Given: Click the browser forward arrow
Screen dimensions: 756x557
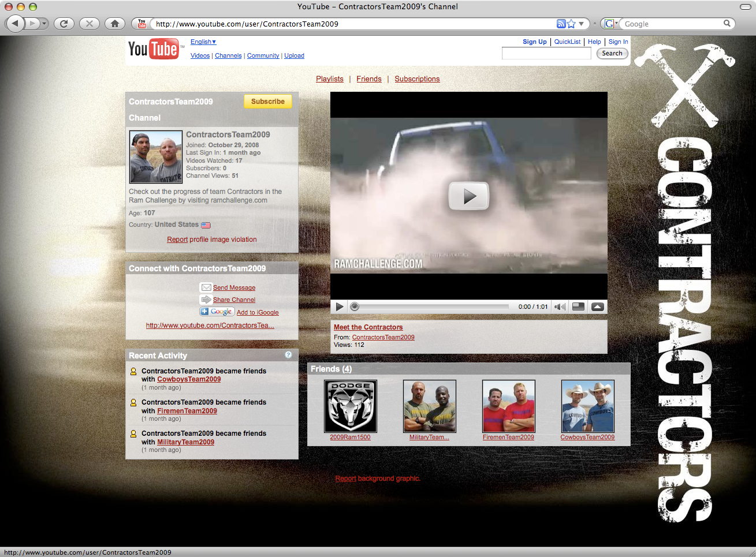Looking at the screenshot, I should (32, 24).
